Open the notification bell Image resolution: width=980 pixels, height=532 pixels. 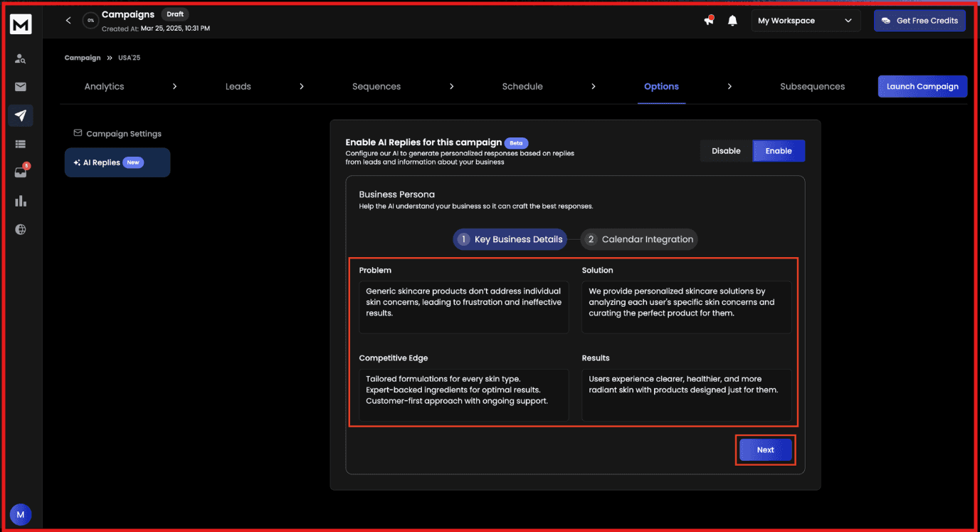pos(732,20)
